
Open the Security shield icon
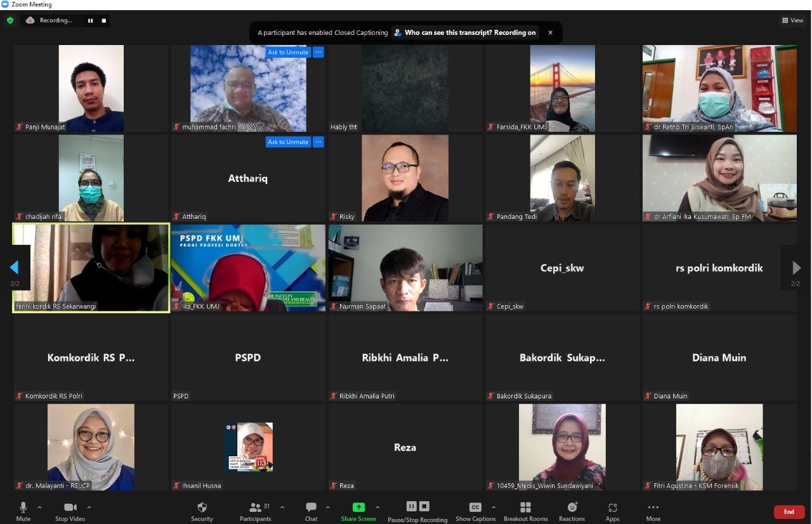coord(202,508)
